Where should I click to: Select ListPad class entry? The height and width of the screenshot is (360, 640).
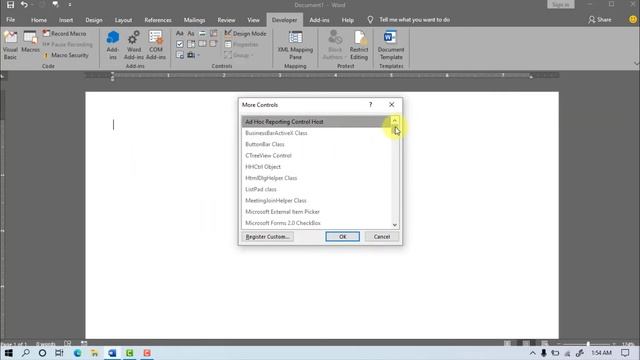point(316,189)
